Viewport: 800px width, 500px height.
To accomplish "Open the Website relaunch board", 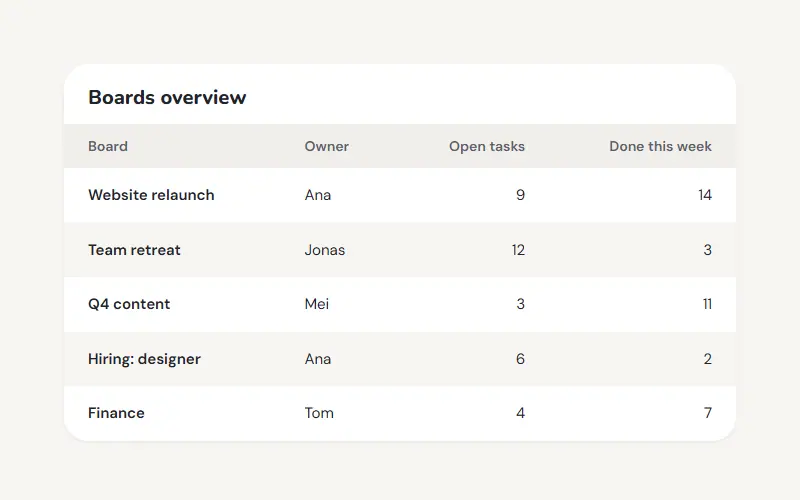I will [x=151, y=195].
